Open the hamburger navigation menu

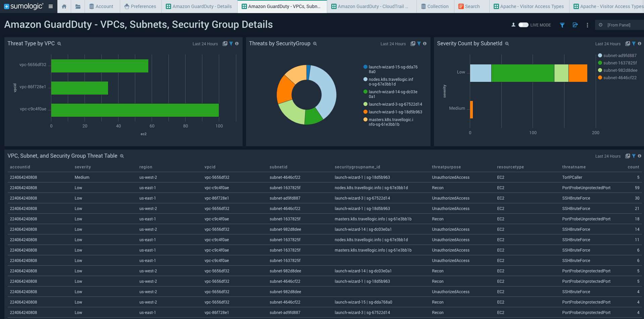coord(51,6)
